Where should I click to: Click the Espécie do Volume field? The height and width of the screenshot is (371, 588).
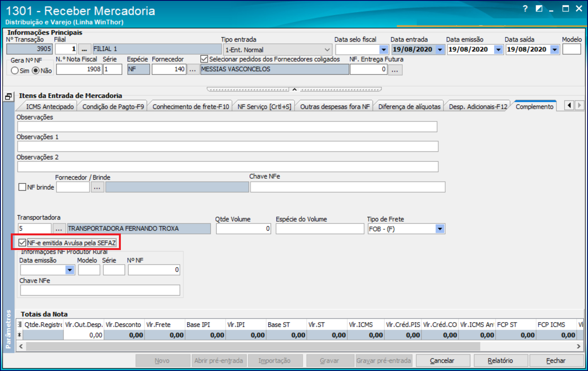[x=320, y=229]
